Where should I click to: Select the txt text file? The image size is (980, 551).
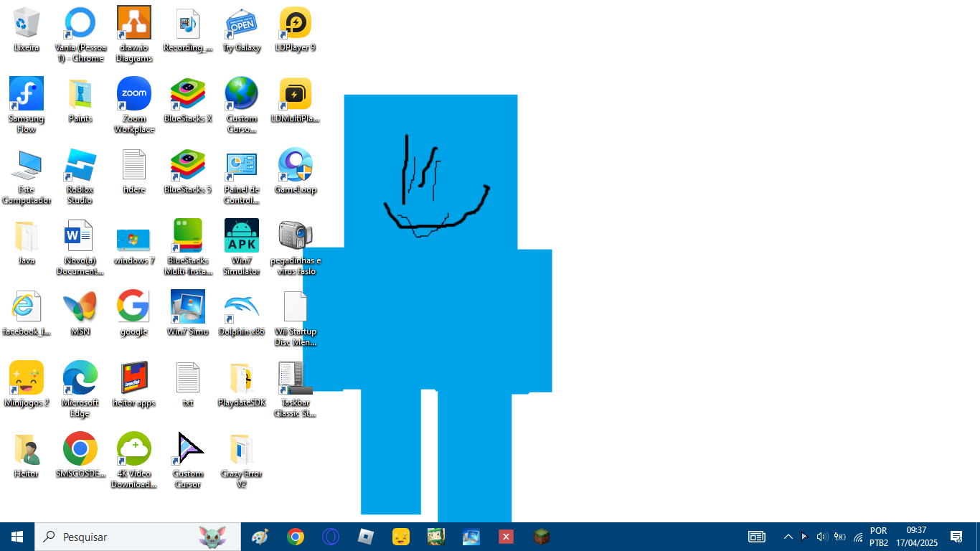pos(188,384)
